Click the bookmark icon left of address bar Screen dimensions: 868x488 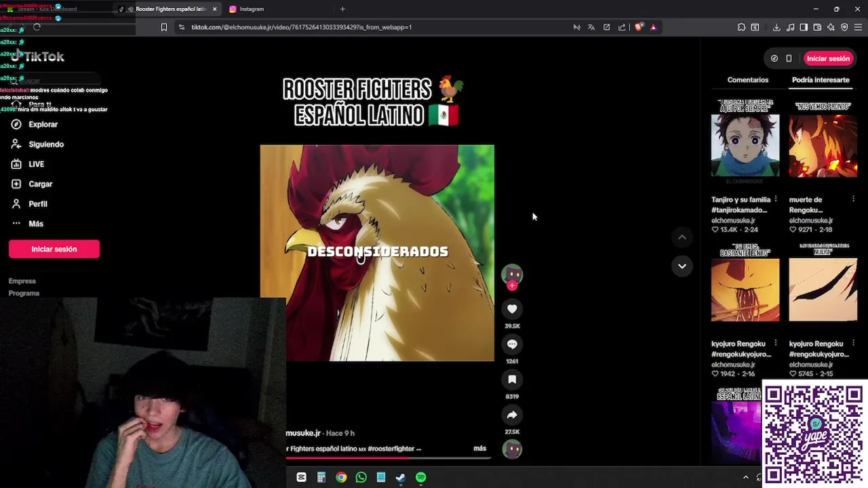(x=163, y=27)
